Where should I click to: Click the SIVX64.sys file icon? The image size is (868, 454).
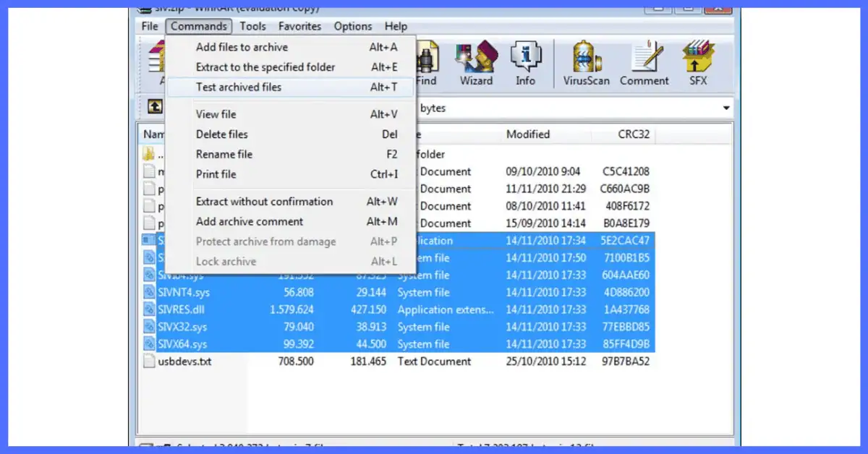(x=149, y=344)
